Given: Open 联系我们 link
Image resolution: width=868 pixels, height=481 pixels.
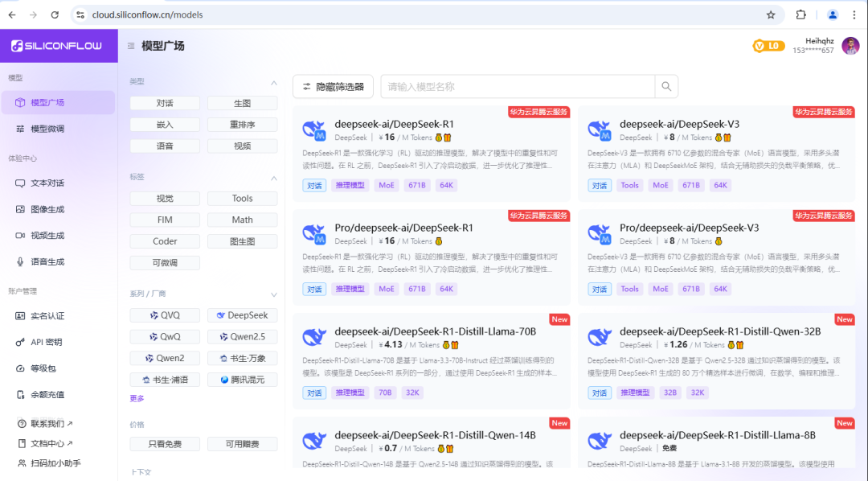Looking at the screenshot, I should pyautogui.click(x=45, y=423).
